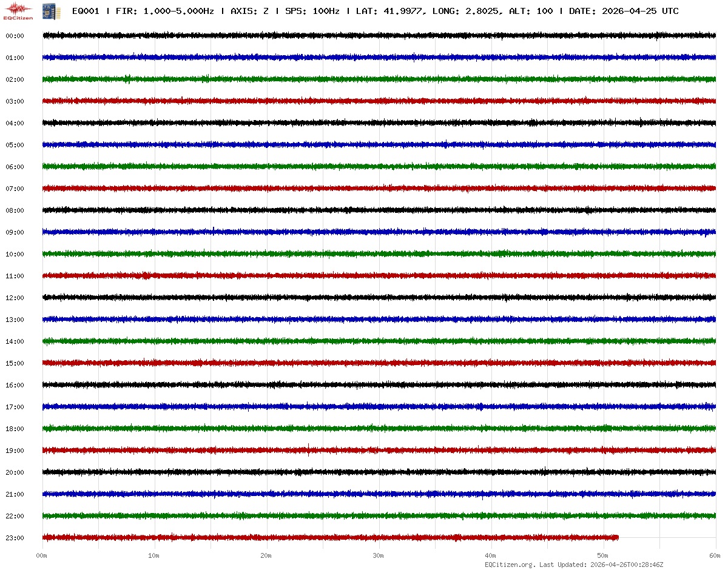Viewport: 728px width, 570px height.
Task: Click the DATE 2026-04-25 UTC header text
Action: [624, 12]
